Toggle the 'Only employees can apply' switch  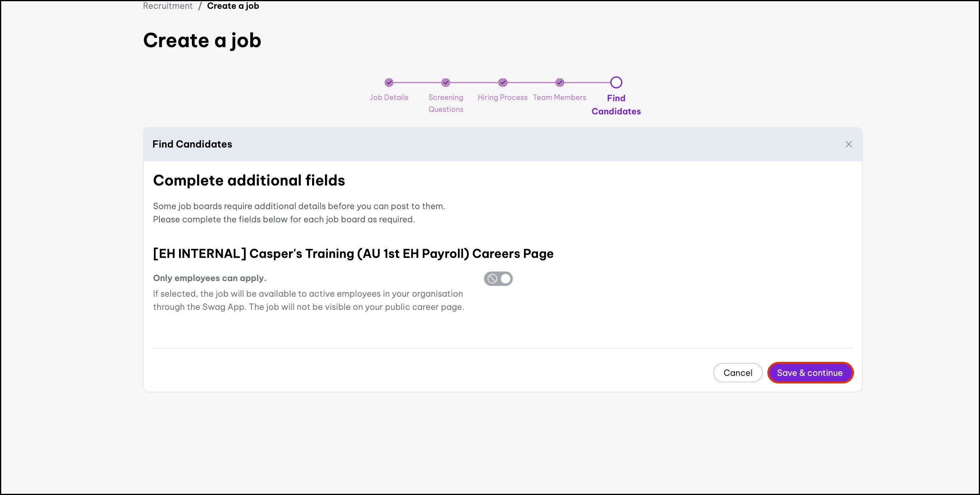click(498, 279)
